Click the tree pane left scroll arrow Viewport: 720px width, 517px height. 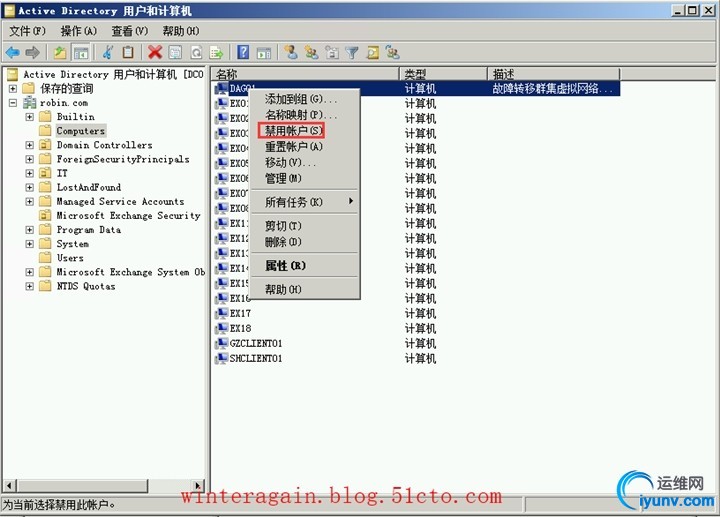(9, 485)
